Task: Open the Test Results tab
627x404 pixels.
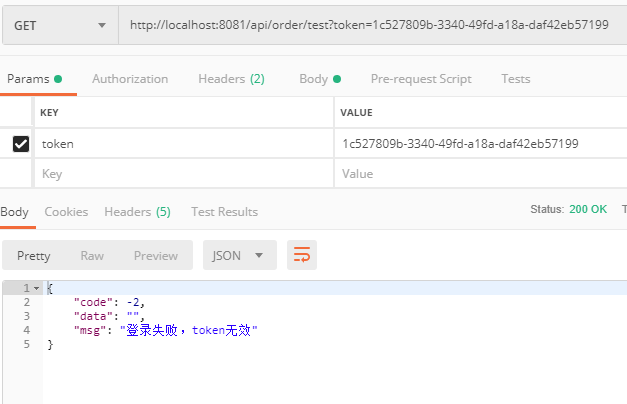Action: click(224, 212)
